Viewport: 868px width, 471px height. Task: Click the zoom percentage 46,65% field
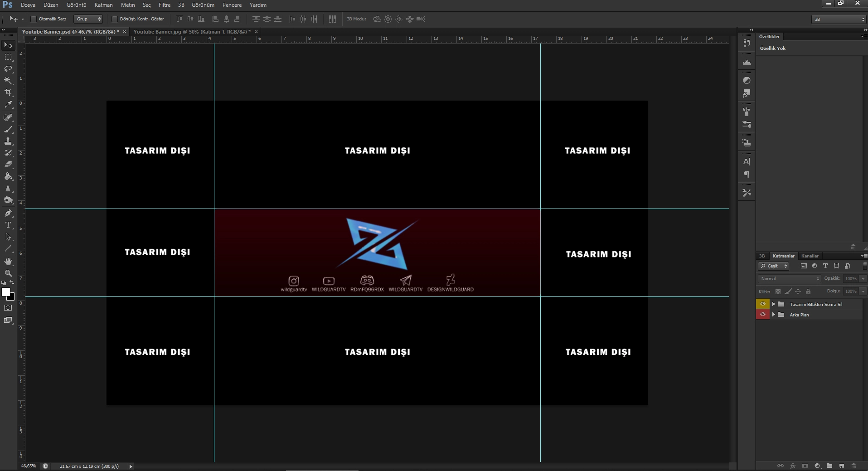[29, 466]
